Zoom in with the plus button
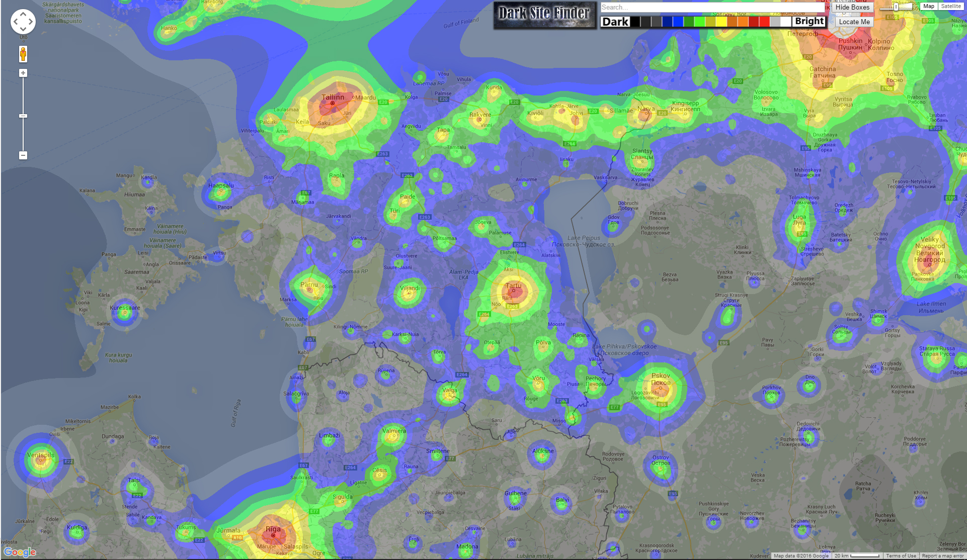 (23, 73)
